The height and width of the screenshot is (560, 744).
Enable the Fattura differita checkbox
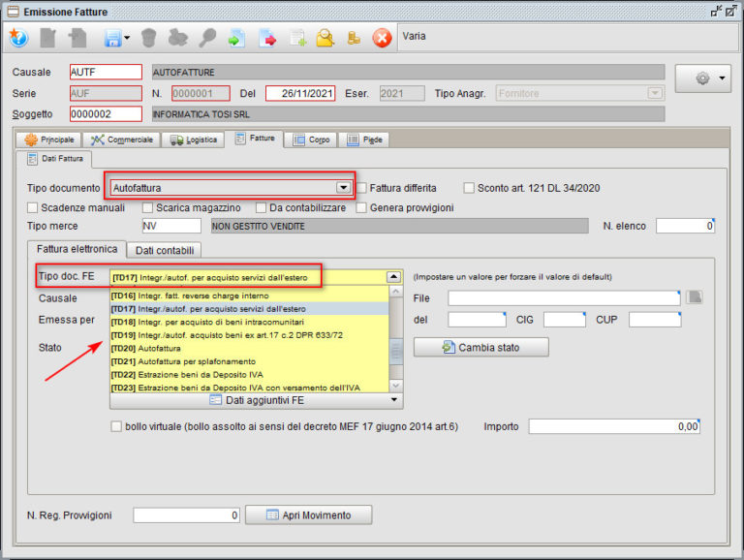(362, 188)
